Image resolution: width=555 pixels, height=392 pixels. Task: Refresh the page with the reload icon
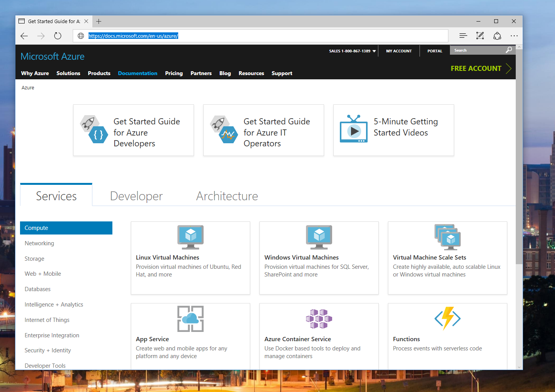58,36
